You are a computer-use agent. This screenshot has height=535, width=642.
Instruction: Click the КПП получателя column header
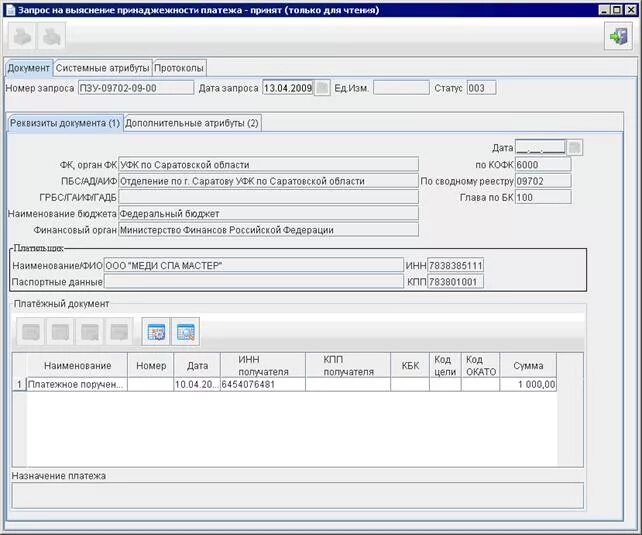pyautogui.click(x=348, y=366)
